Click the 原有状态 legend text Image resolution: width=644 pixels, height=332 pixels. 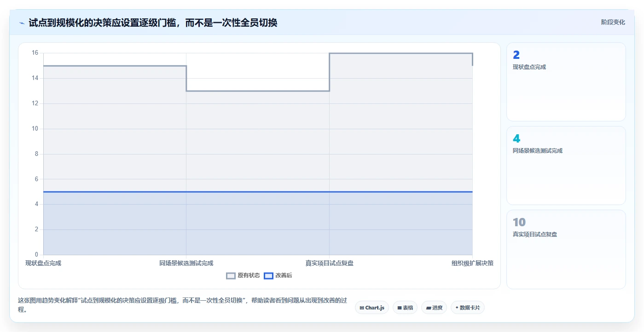[x=249, y=275]
